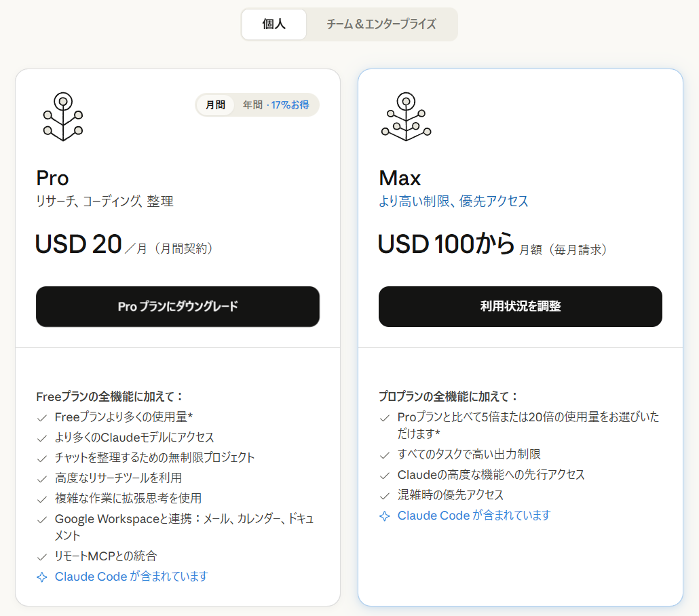Click checkmark next to 'Freeプランより多くの使用量'
The image size is (699, 616).
[x=42, y=417]
